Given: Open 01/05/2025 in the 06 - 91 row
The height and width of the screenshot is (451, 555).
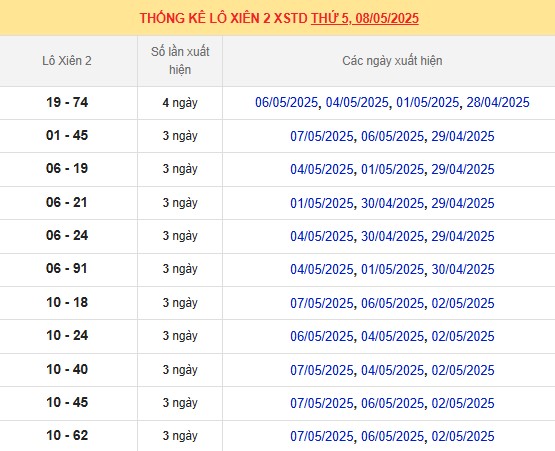Looking at the screenshot, I should [392, 269].
